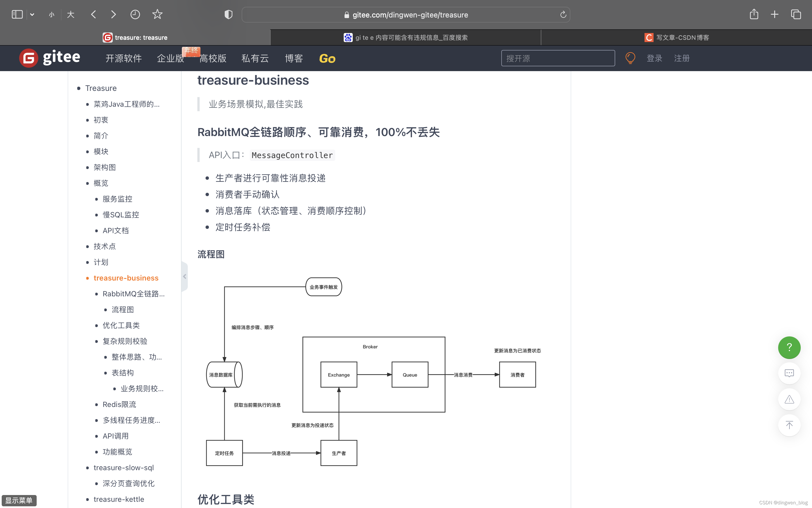Jump to 慢SQL监控 section

pyautogui.click(x=121, y=215)
